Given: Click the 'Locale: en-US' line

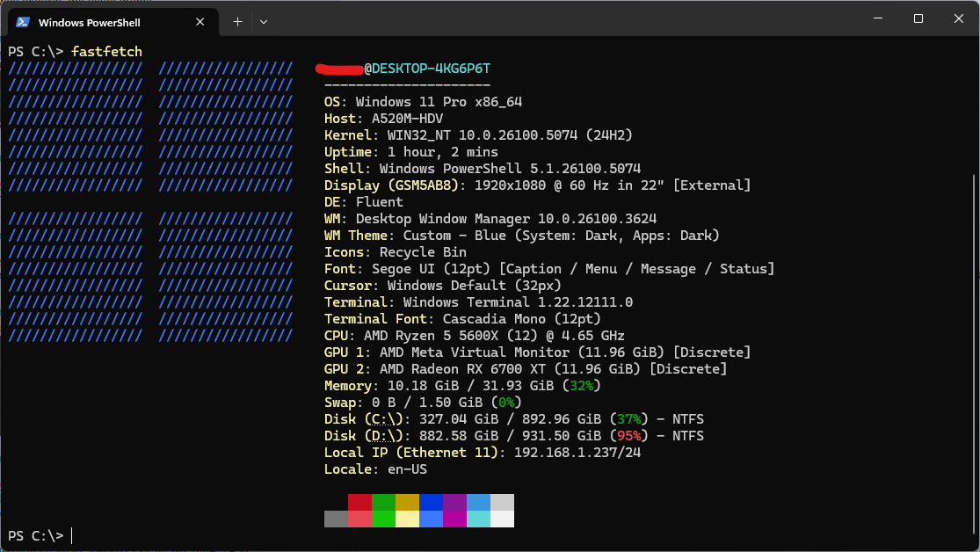Looking at the screenshot, I should click(x=375, y=469).
